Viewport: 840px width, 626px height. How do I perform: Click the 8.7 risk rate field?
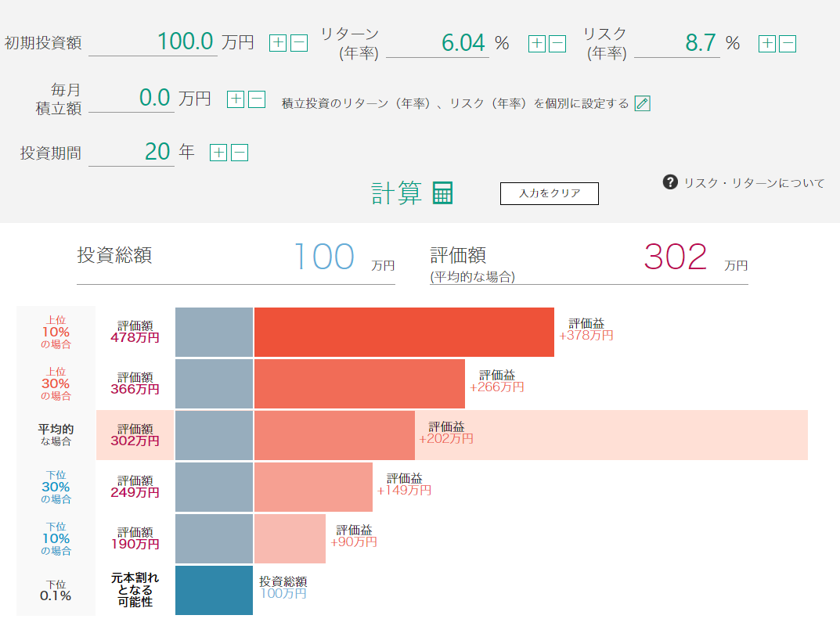point(677,43)
